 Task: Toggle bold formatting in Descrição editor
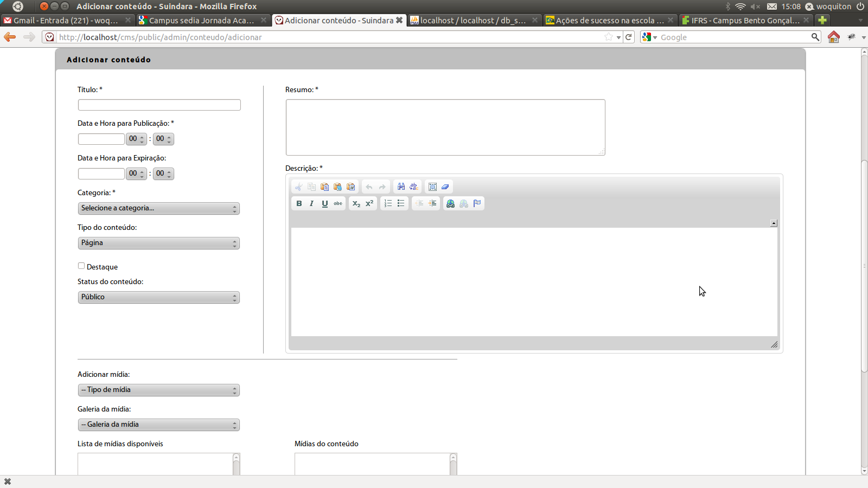[x=299, y=203]
